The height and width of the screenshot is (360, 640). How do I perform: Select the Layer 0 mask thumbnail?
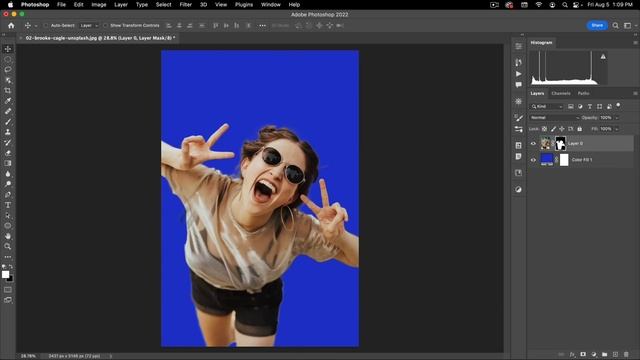(561, 143)
